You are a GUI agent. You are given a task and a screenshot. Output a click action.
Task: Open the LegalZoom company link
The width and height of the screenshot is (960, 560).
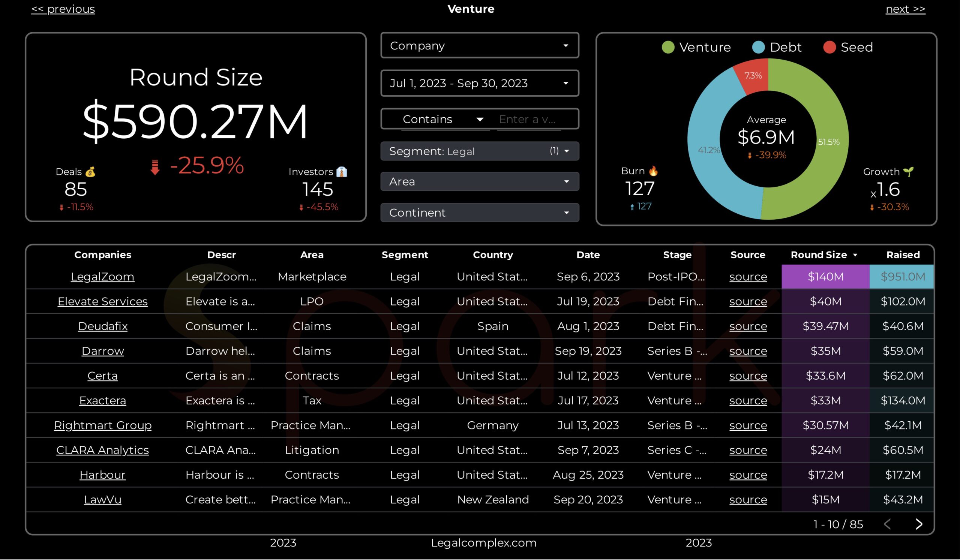pyautogui.click(x=102, y=276)
